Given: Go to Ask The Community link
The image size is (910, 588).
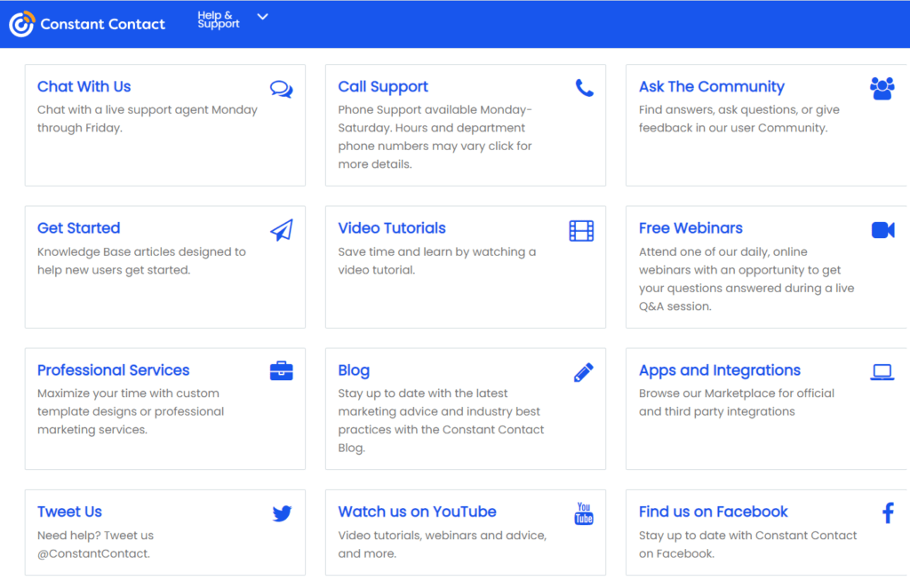Looking at the screenshot, I should 711,86.
